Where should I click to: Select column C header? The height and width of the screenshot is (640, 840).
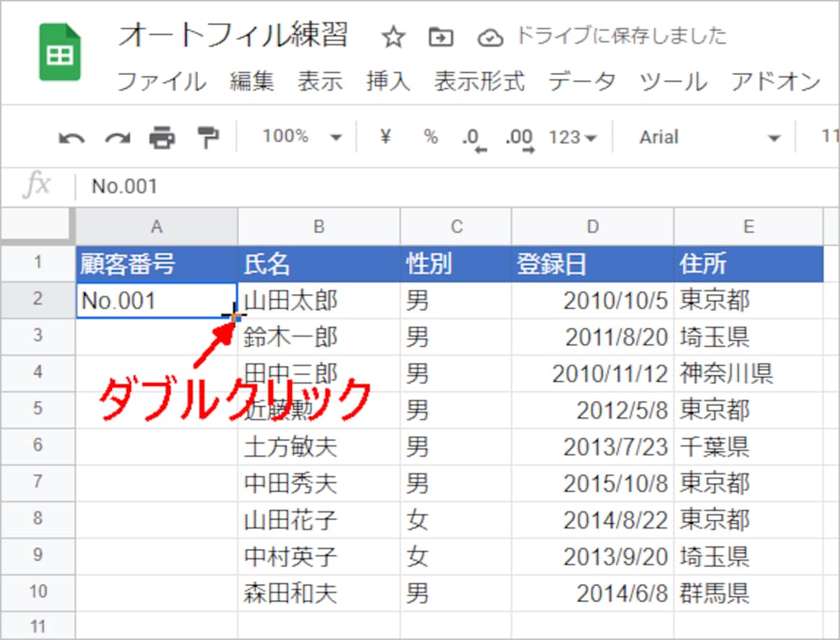click(456, 226)
